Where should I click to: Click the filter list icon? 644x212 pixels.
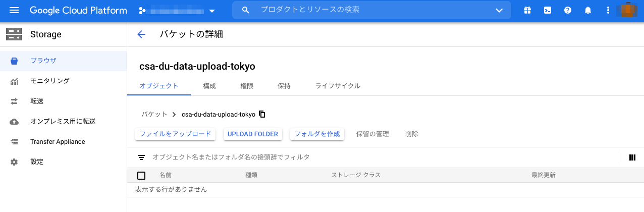tap(141, 157)
